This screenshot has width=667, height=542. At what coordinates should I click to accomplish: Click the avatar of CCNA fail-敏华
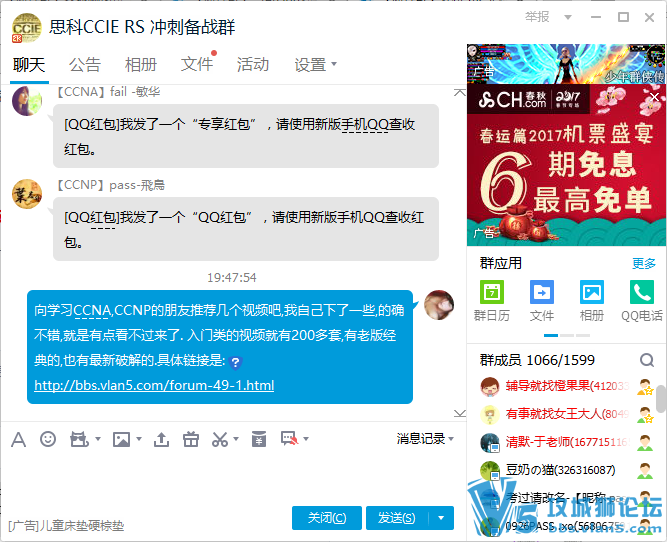(27, 101)
